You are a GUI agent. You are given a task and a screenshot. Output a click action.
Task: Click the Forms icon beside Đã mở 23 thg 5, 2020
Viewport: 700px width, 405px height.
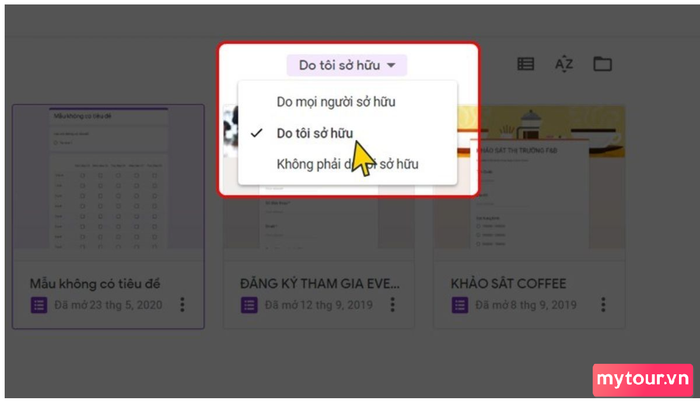pos(39,305)
